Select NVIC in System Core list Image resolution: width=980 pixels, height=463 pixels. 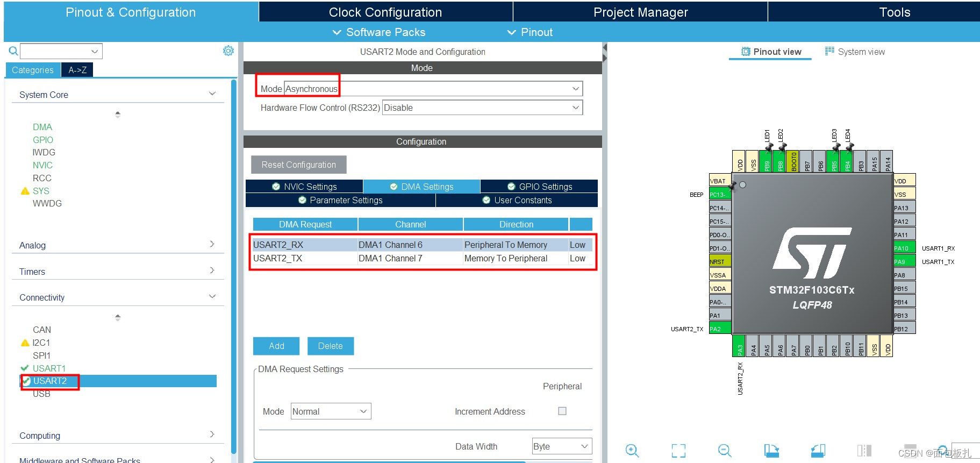(42, 165)
